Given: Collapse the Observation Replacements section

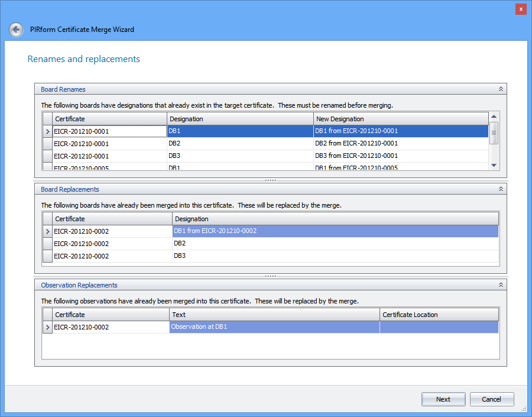Looking at the screenshot, I should [501, 285].
